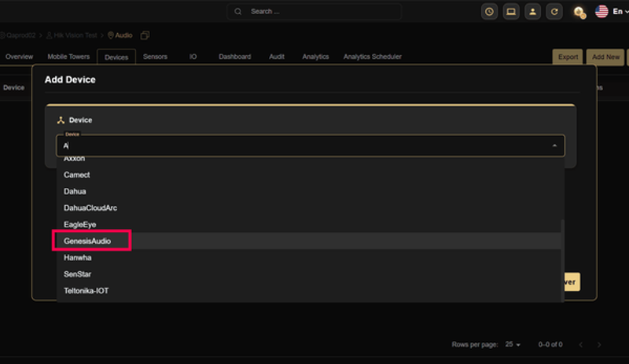
Task: Select Camect from the device list
Action: [x=310, y=175]
